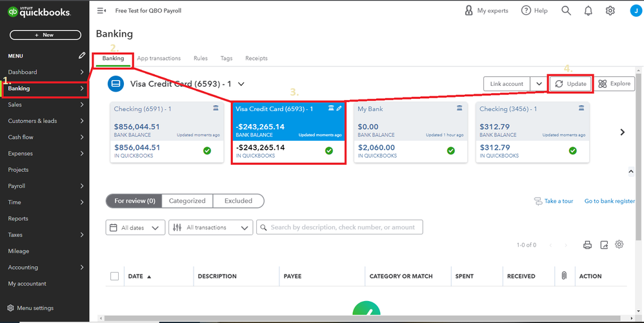Open the All dates filter
The image size is (644, 323).
pyautogui.click(x=136, y=227)
